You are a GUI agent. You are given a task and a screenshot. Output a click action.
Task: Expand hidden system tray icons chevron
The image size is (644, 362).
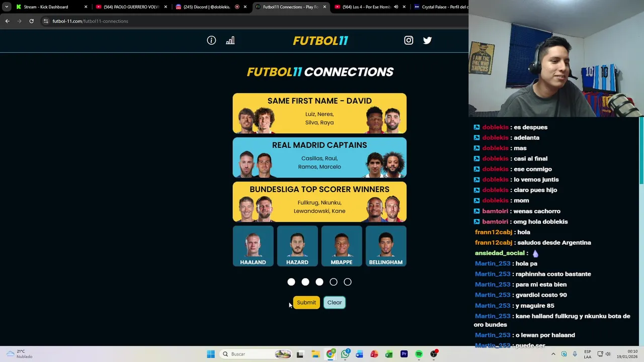553,354
